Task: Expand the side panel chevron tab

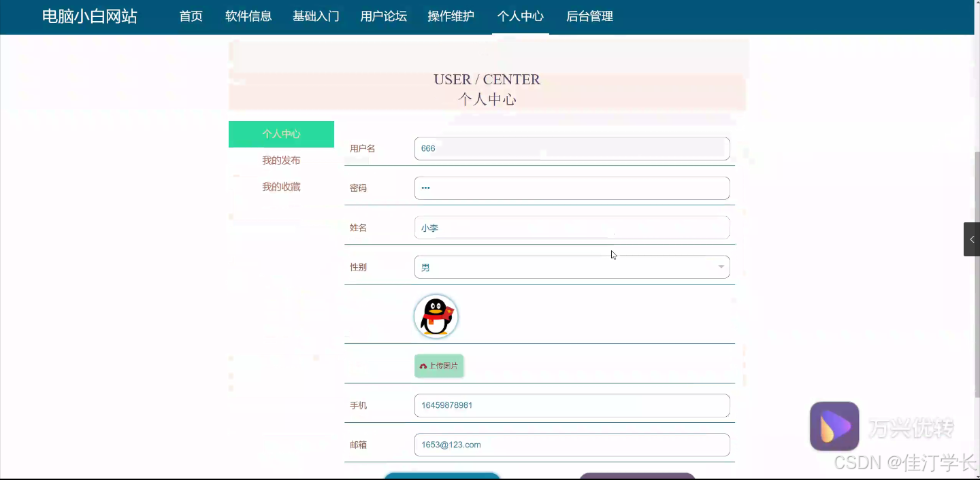Action: point(972,239)
